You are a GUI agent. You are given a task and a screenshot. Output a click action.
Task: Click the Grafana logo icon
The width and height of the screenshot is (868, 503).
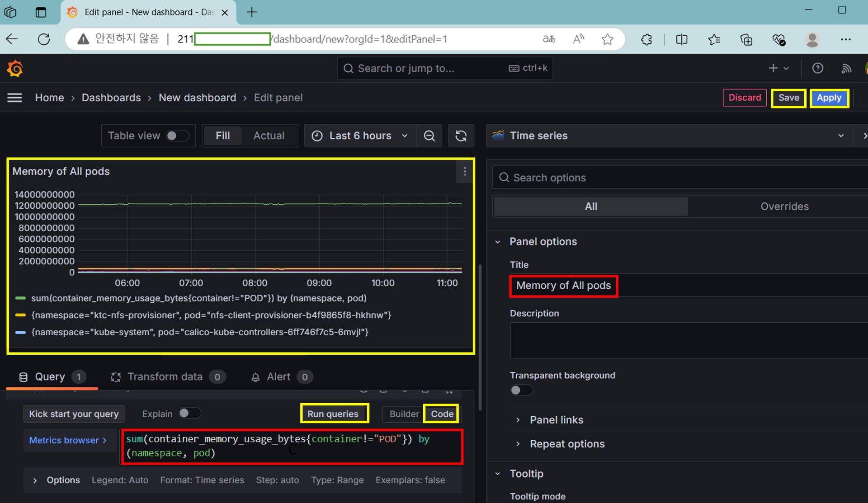[15, 69]
